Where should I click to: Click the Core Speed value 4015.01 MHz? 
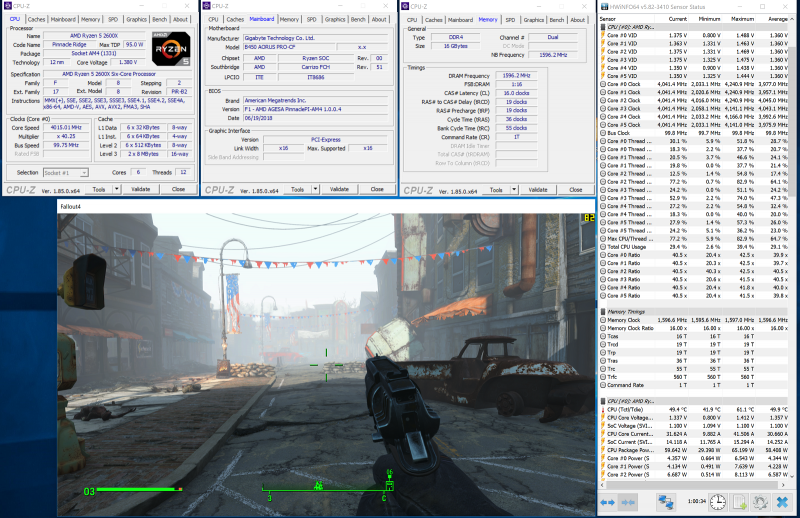point(66,128)
